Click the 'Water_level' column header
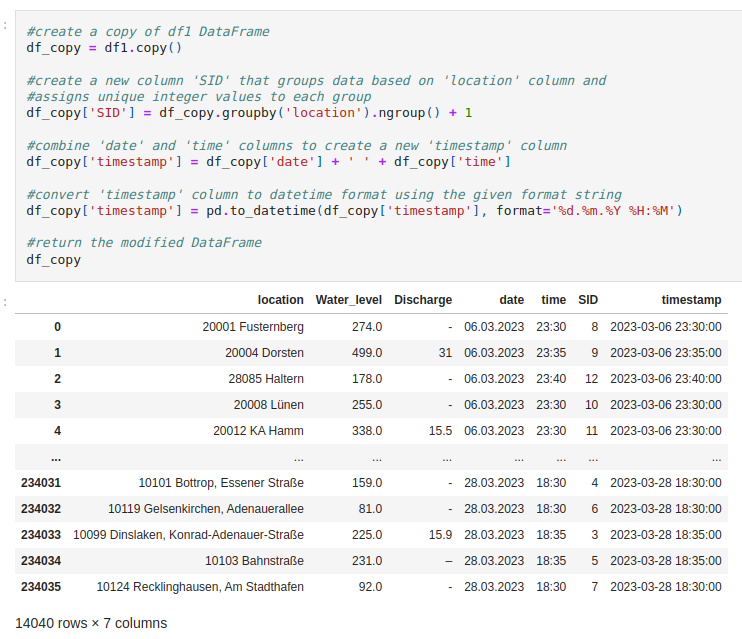742x639 pixels. pyautogui.click(x=348, y=300)
